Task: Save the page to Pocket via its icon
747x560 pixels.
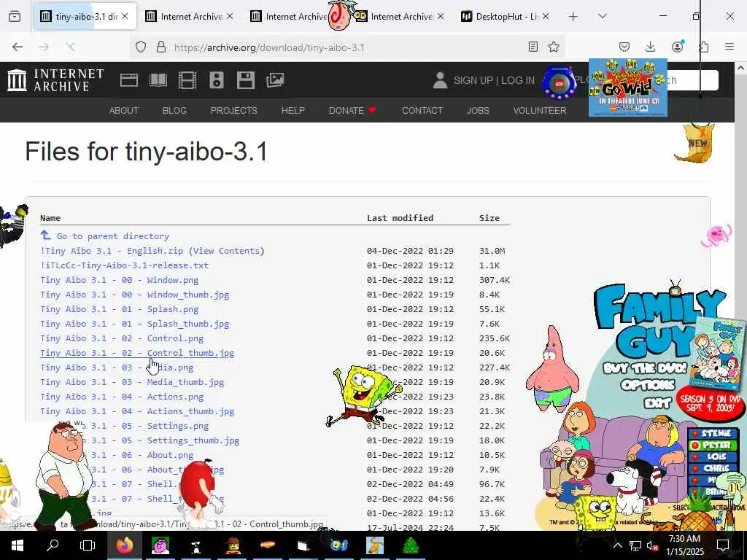Action: [x=624, y=47]
